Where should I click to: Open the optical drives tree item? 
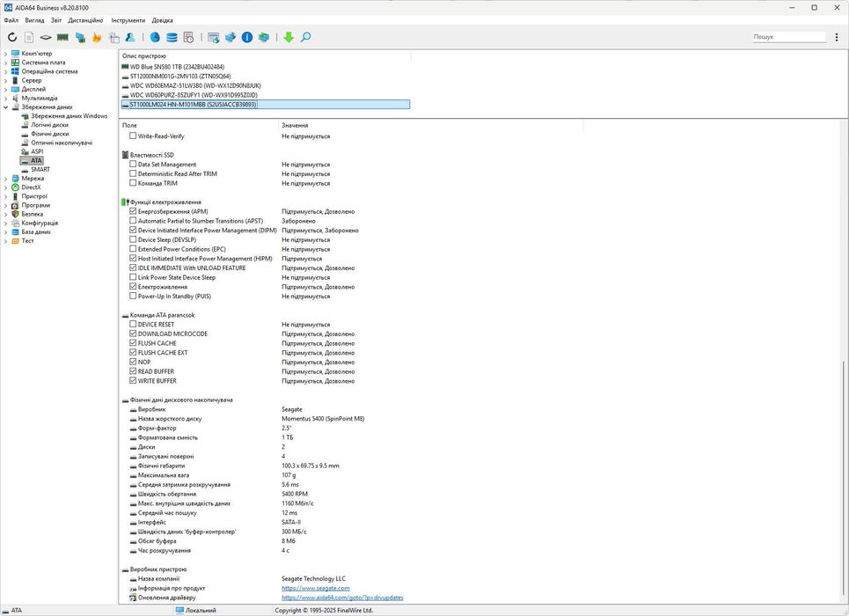pos(62,143)
